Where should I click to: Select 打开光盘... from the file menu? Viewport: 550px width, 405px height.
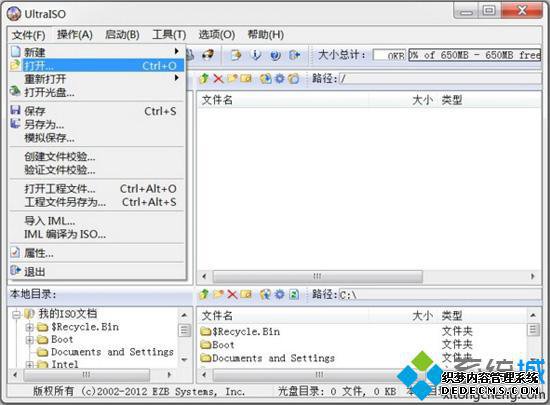click(x=96, y=92)
